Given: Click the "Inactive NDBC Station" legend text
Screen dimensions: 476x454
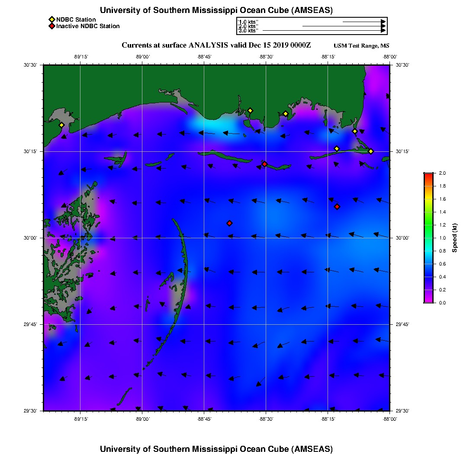Looking at the screenshot, I should pyautogui.click(x=88, y=26).
